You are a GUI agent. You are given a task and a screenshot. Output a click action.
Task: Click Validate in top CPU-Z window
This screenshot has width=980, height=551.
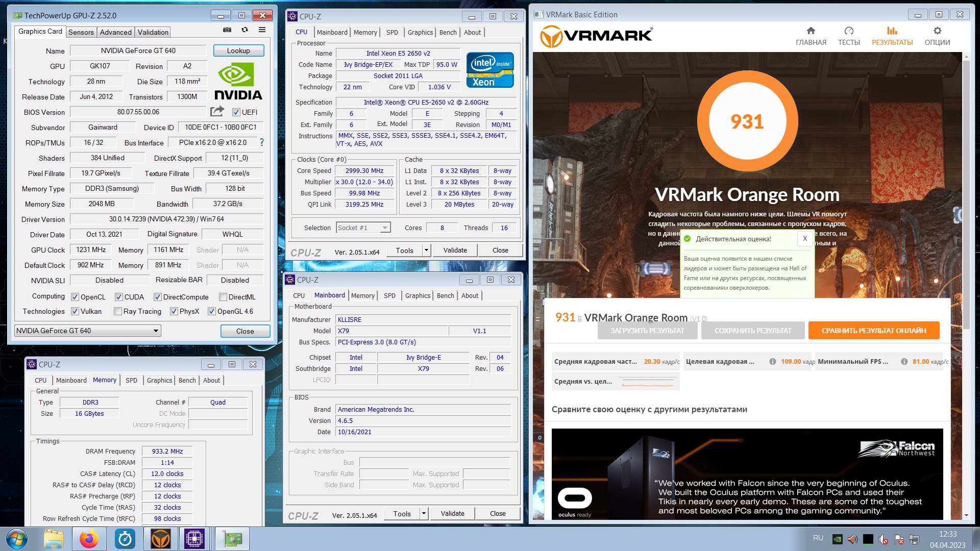click(455, 250)
